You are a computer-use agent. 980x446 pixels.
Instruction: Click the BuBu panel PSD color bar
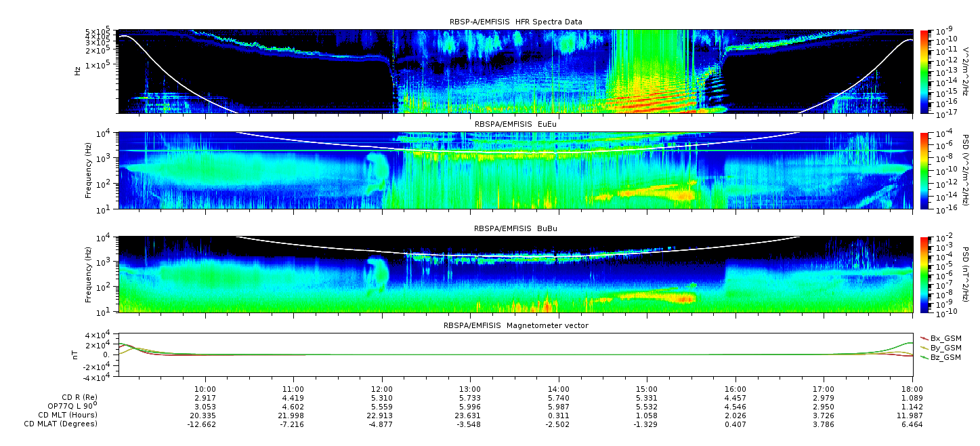(924, 274)
